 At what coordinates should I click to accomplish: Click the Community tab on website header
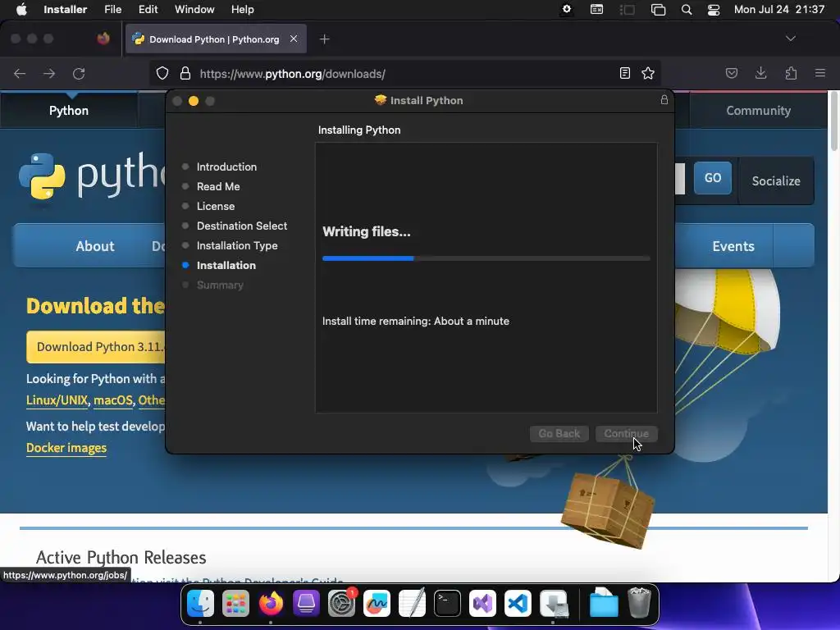pos(758,111)
